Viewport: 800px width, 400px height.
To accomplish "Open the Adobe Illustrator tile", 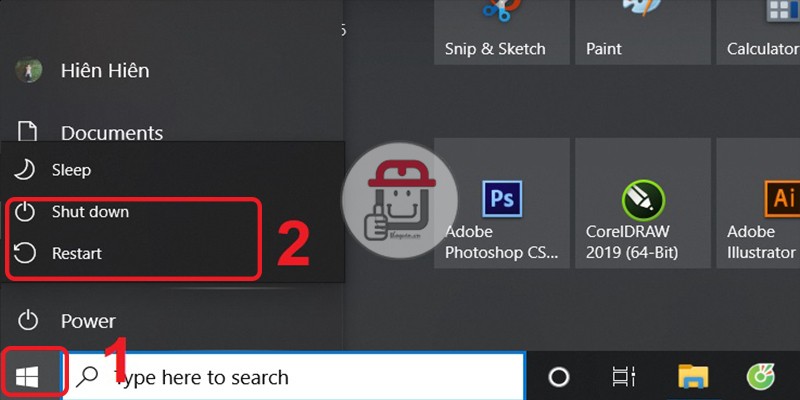I will click(x=758, y=203).
